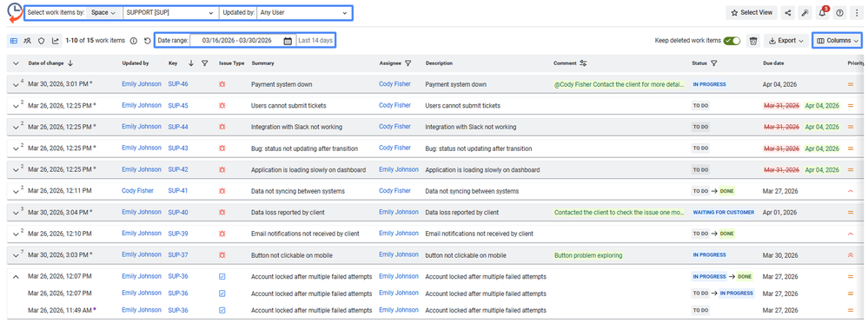Click the share icon
This screenshot has height=323, width=868.
click(788, 12)
